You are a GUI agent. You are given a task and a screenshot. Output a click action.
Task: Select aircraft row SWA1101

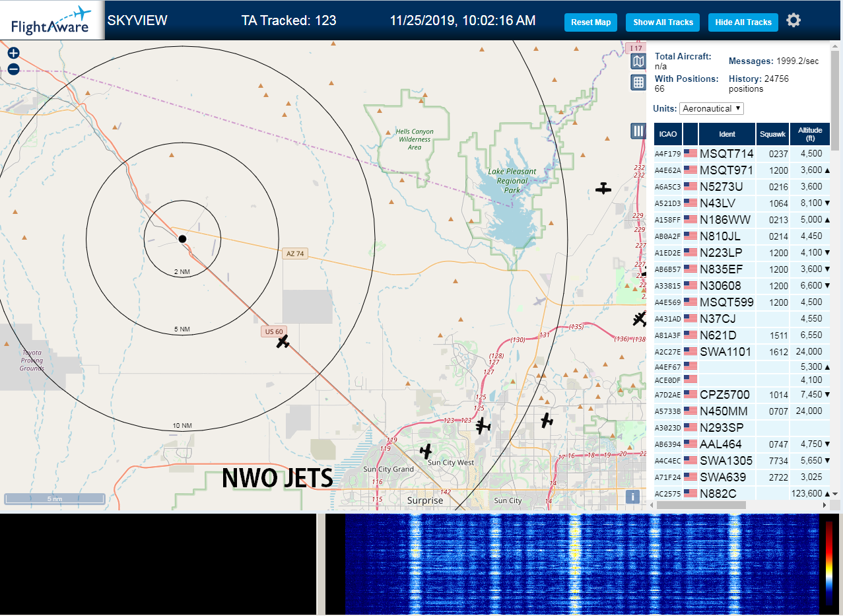(741, 352)
